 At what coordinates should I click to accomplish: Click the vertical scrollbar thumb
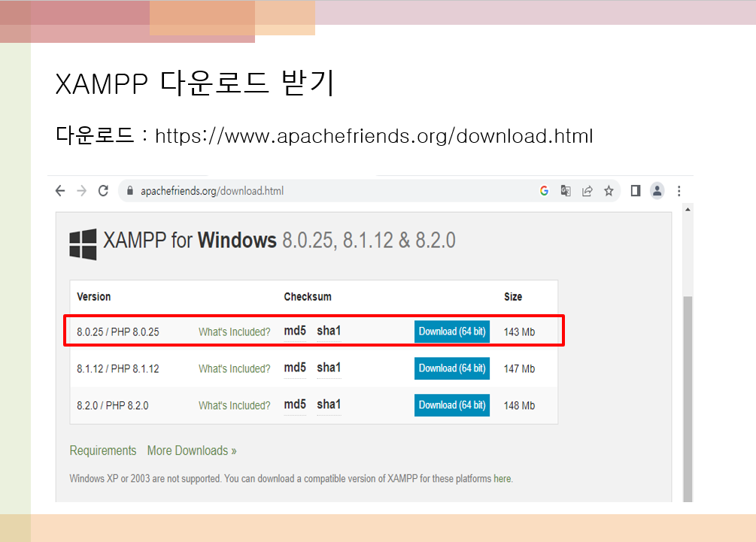coord(688,399)
